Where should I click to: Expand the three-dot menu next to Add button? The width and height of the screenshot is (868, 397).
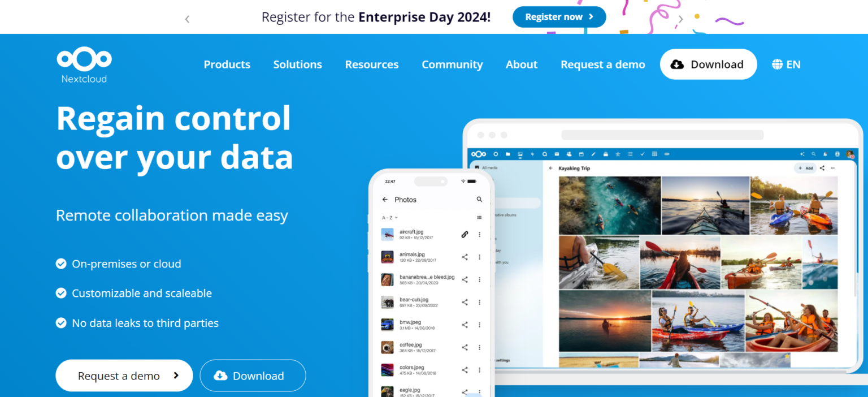point(834,168)
